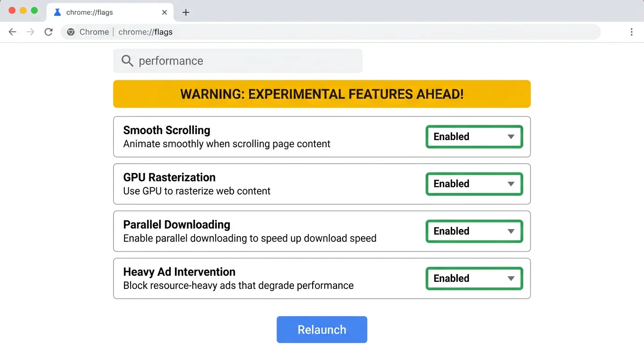Reload the chrome://flags page
Screen dimensions: 644x359
tap(48, 32)
